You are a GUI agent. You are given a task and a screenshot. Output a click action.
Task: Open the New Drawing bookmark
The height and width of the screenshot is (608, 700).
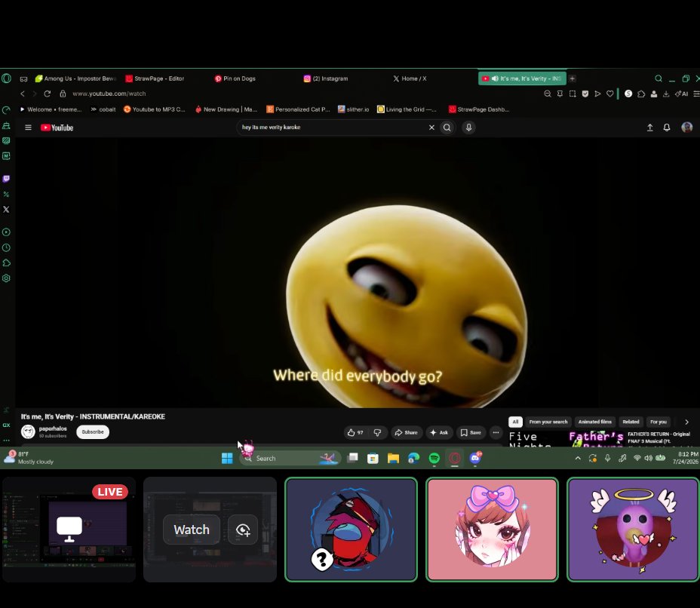click(x=226, y=109)
